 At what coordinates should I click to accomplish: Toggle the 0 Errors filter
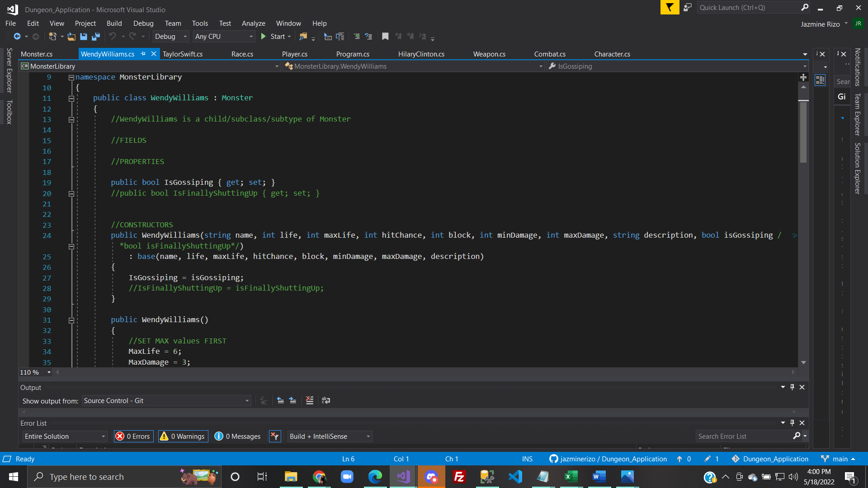tap(134, 436)
